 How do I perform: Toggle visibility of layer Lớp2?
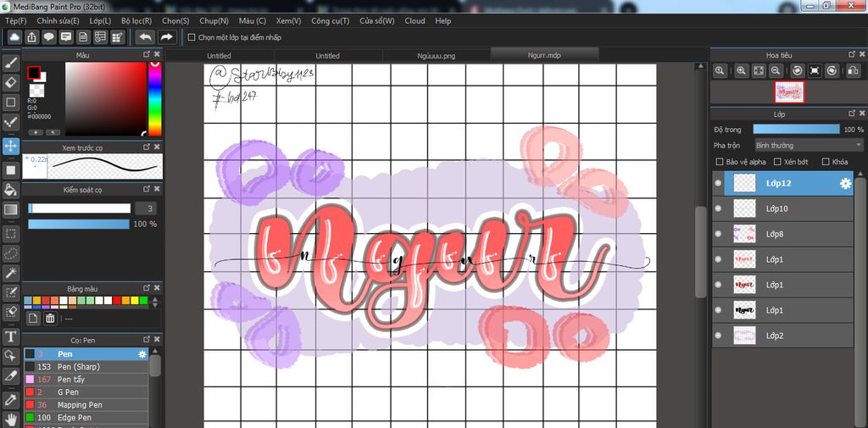click(x=719, y=336)
